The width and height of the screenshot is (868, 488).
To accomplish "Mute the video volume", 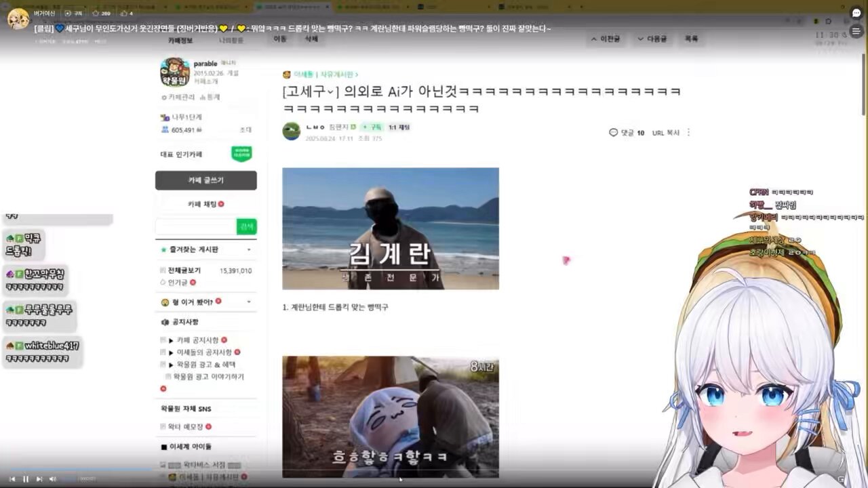I will [53, 479].
